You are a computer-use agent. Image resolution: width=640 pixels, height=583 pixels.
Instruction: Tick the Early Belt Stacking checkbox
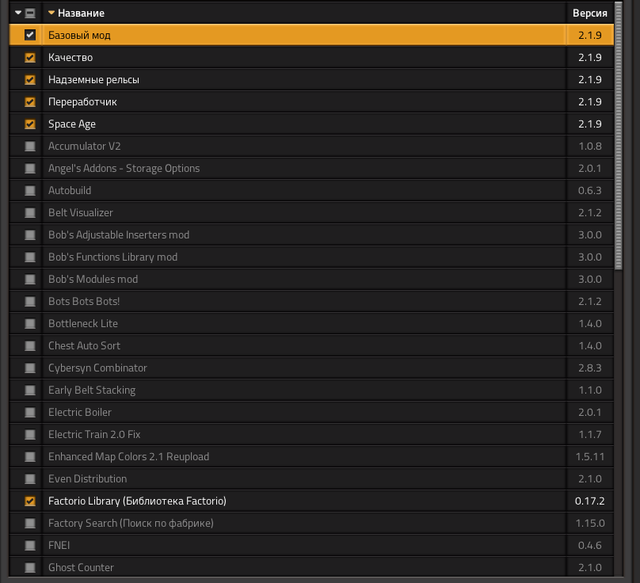[30, 390]
